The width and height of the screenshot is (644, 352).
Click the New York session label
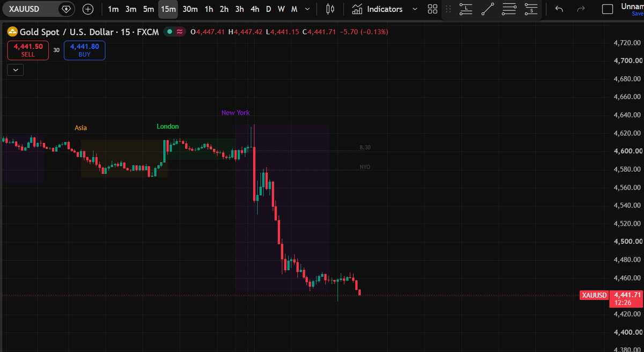tap(236, 113)
